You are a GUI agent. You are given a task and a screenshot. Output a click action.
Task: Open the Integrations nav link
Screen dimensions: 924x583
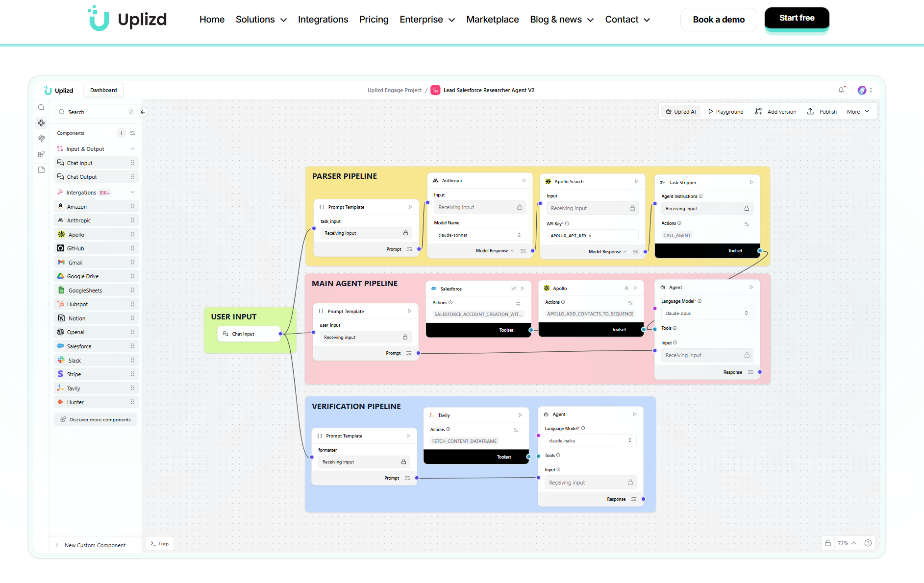323,20
